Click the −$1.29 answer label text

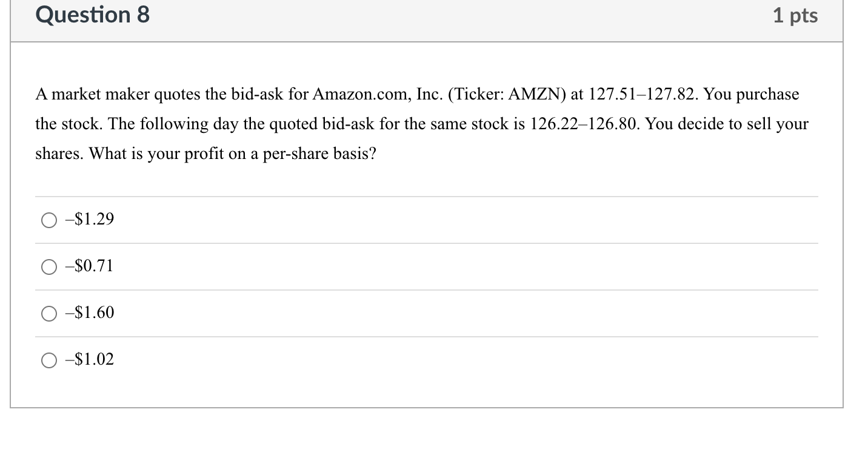pyautogui.click(x=88, y=220)
